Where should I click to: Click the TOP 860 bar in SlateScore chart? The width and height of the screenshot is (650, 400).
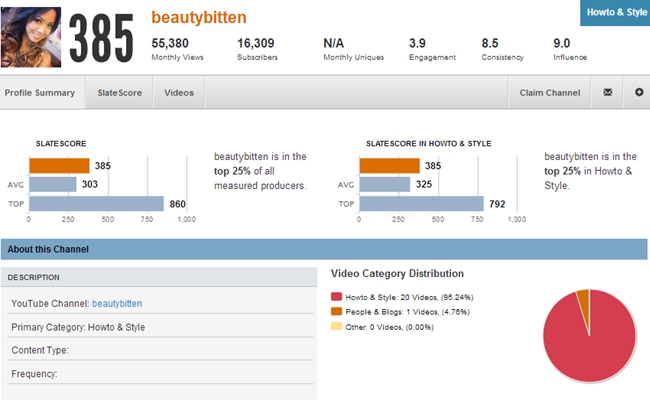point(96,204)
